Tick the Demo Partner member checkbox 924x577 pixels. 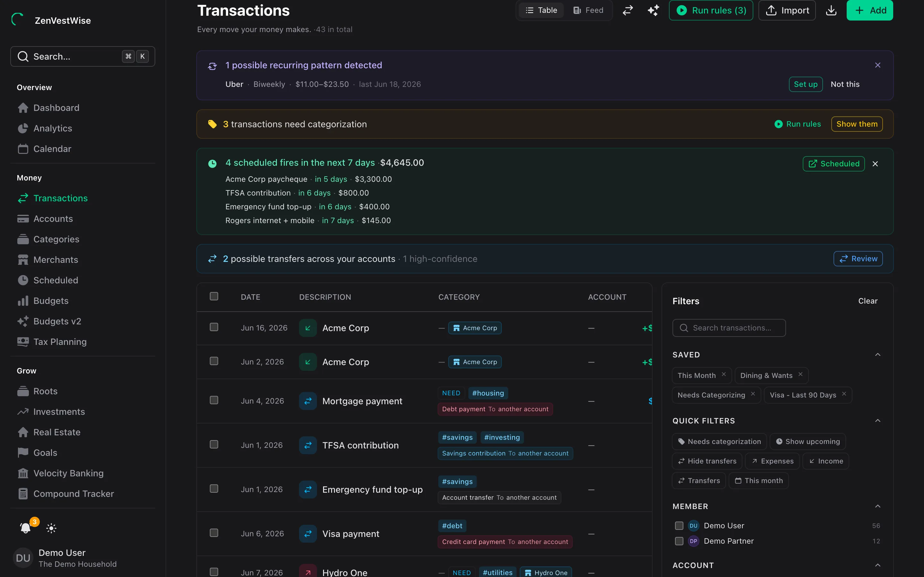tap(679, 541)
